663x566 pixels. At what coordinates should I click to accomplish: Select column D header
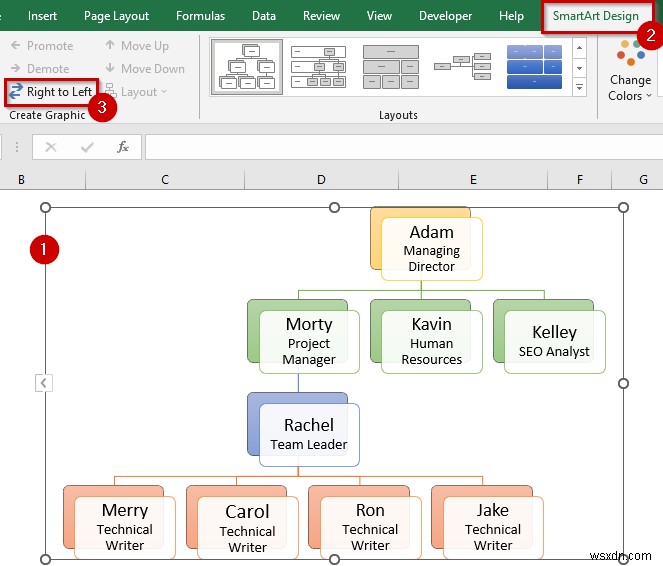[x=321, y=180]
